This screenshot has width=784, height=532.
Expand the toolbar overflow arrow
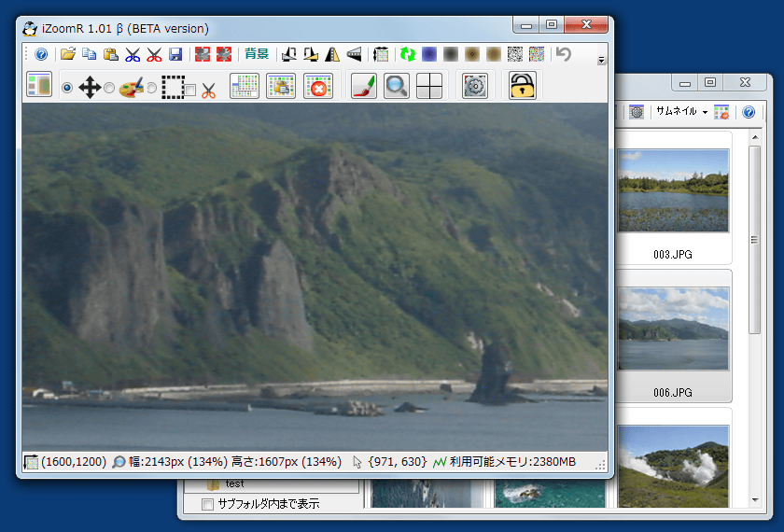click(601, 60)
